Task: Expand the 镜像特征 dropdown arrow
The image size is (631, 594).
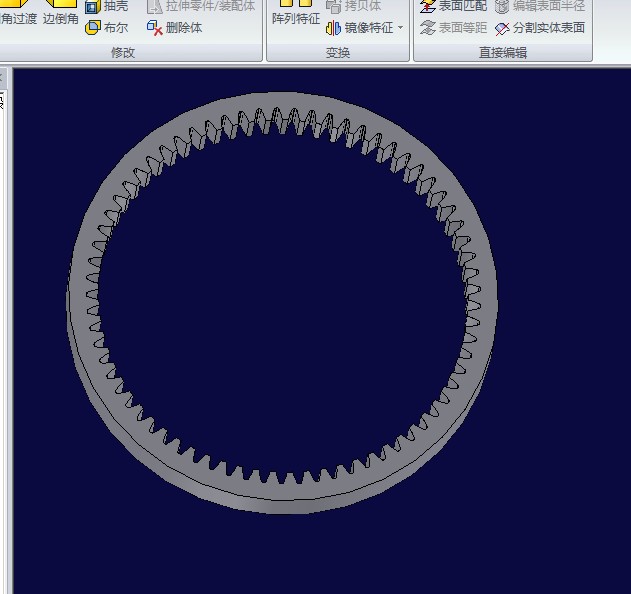Action: [x=401, y=28]
